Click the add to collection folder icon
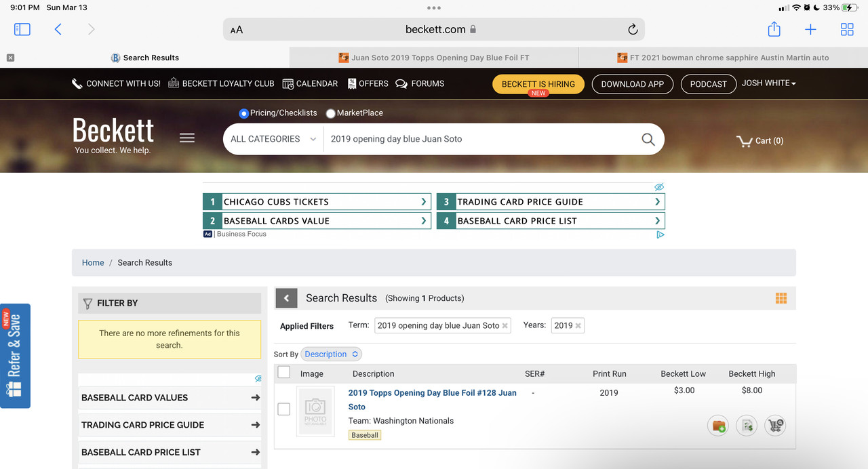 pyautogui.click(x=717, y=426)
